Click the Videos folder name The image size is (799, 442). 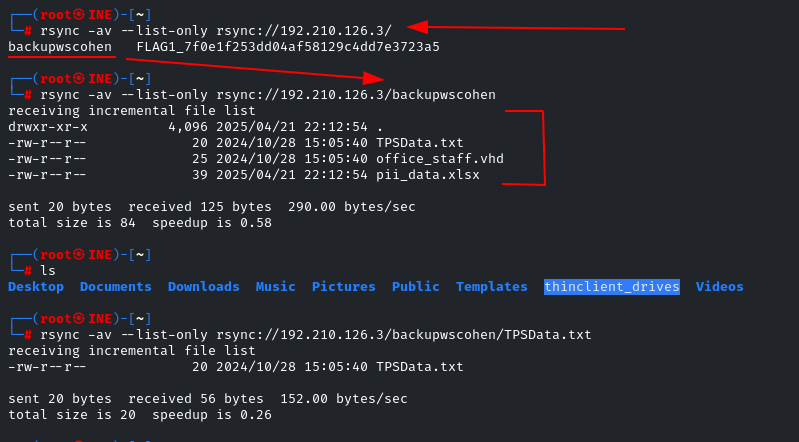[720, 287]
